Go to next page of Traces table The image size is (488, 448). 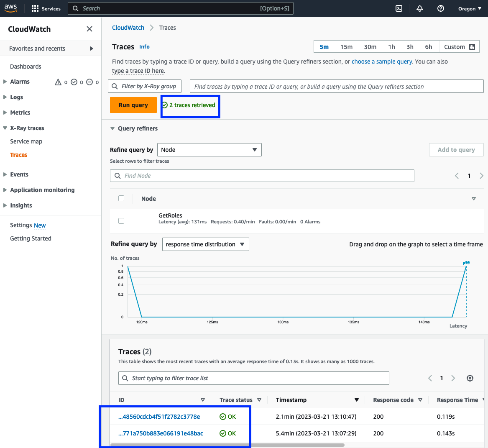(453, 378)
